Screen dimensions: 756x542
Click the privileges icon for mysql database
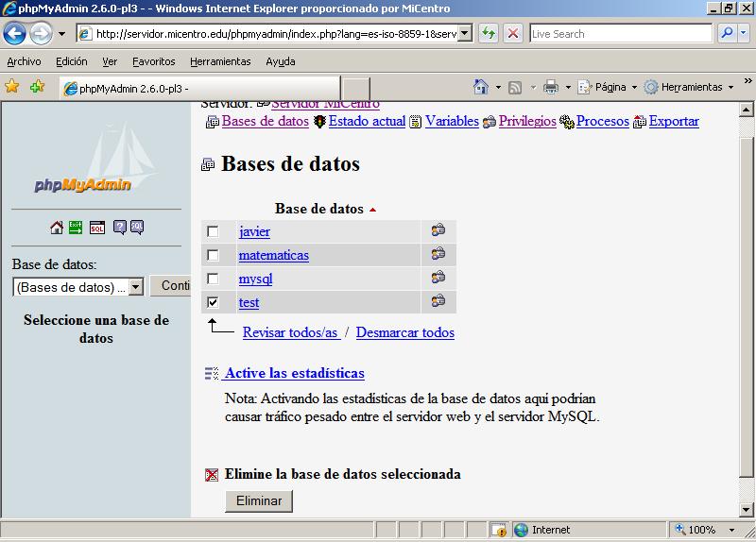pos(438,278)
